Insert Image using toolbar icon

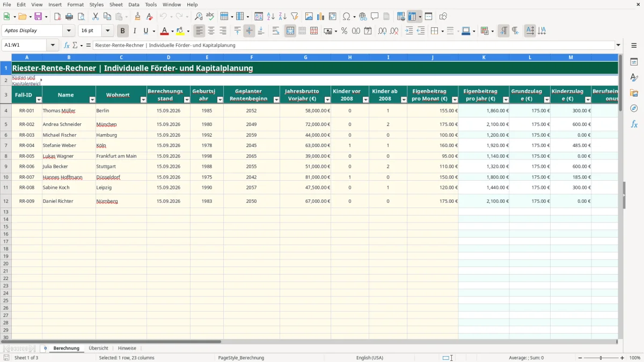[x=309, y=17]
